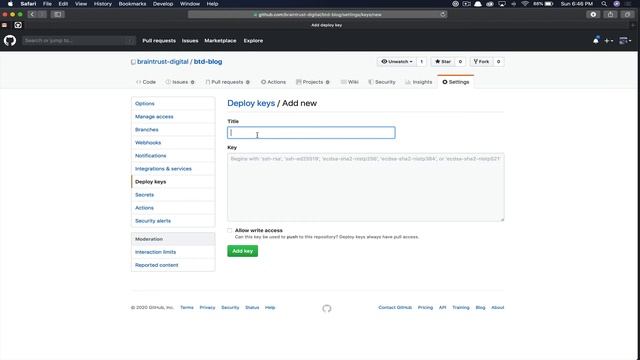
Task: Open Contact GitHub footer link
Action: coord(395,307)
